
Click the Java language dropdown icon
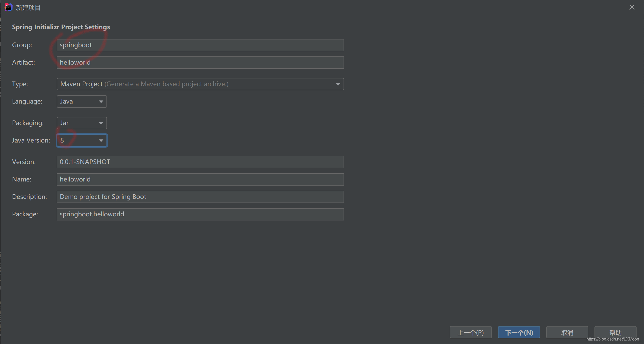(101, 101)
